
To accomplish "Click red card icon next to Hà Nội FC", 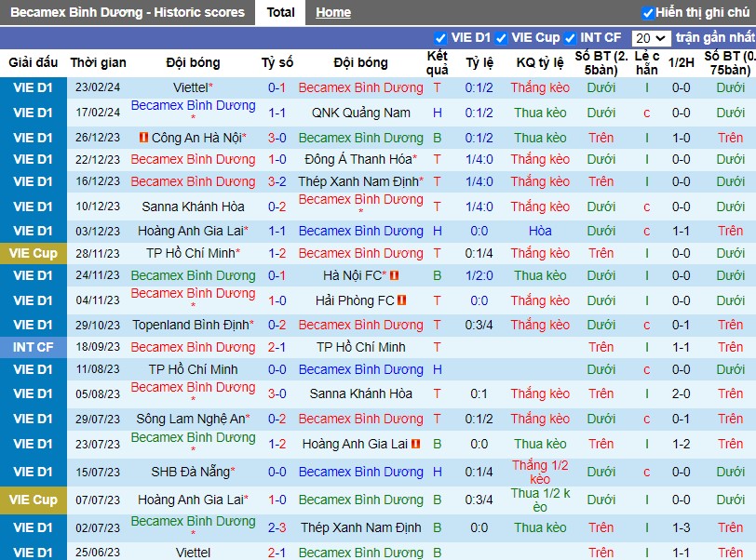I will pyautogui.click(x=395, y=275).
